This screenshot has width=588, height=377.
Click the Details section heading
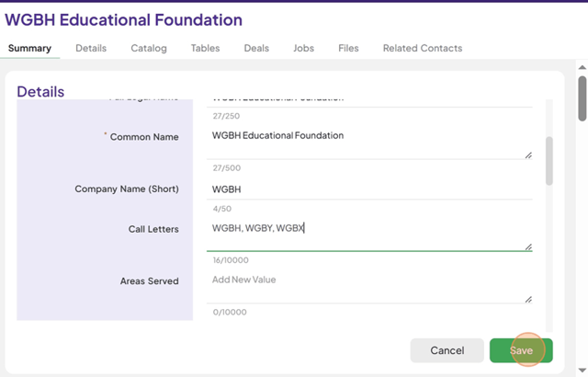pyautogui.click(x=40, y=92)
